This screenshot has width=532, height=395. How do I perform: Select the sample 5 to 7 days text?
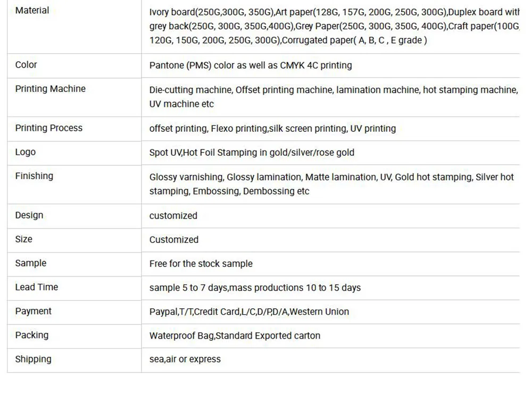tap(255, 288)
